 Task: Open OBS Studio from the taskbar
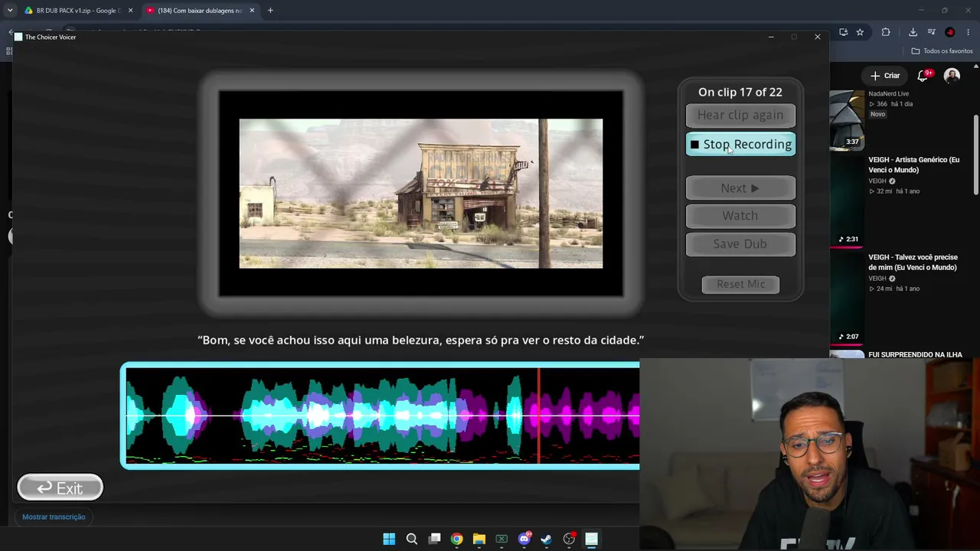coord(569,539)
